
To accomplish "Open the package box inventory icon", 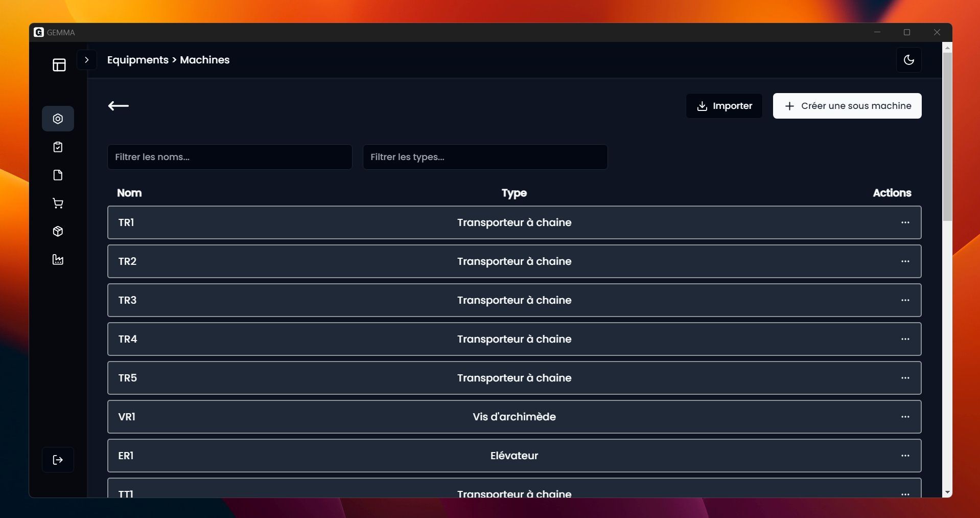I will click(x=58, y=232).
